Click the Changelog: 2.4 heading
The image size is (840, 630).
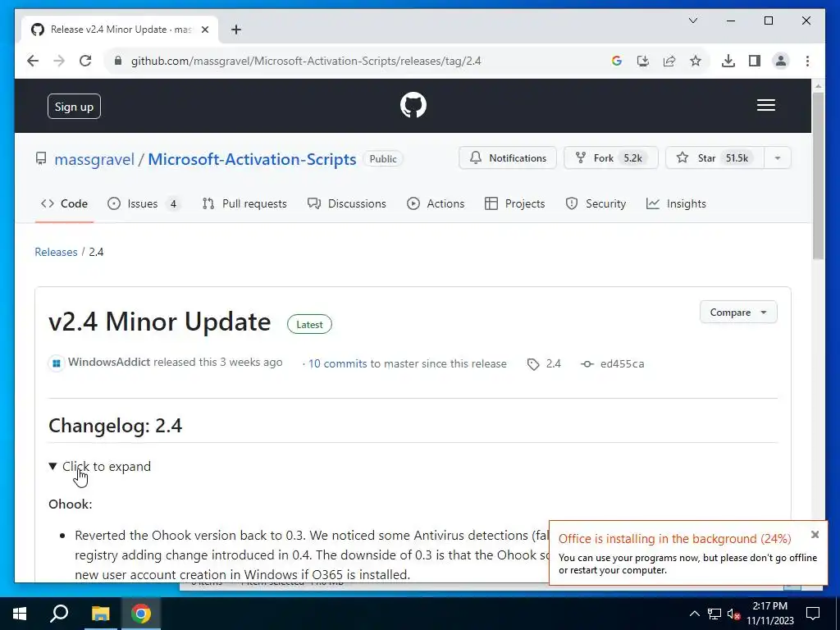tap(115, 426)
